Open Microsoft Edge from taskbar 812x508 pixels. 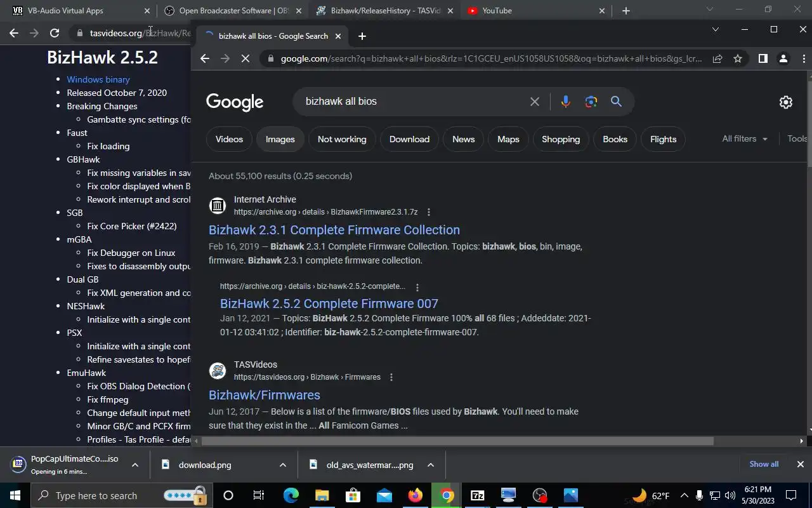(x=291, y=495)
